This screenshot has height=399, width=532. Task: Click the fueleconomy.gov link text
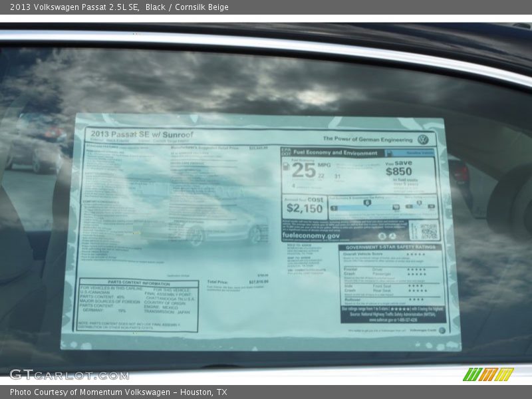click(311, 235)
